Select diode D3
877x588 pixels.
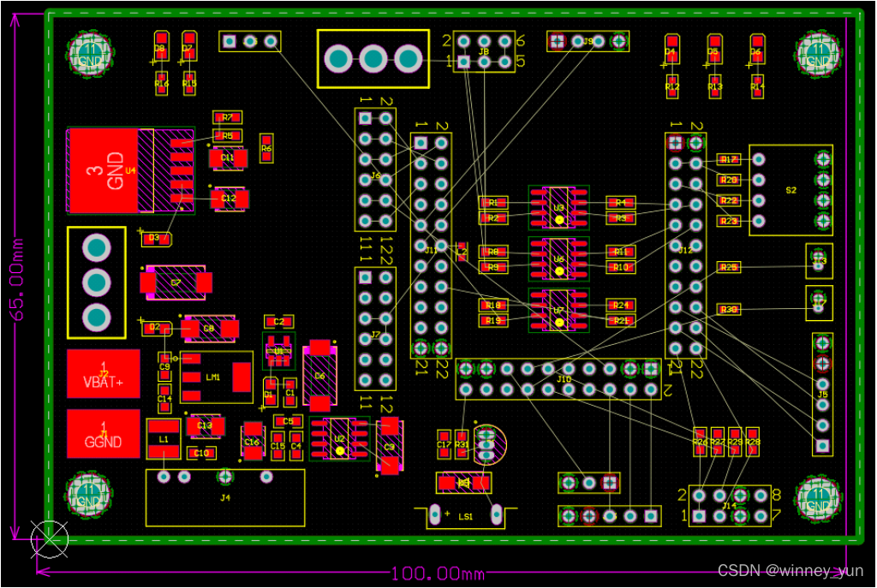point(155,240)
